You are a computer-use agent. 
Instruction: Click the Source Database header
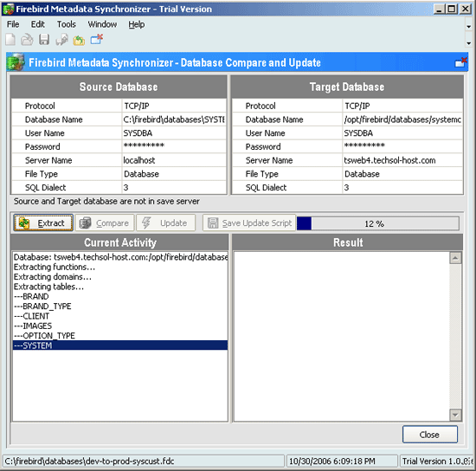pyautogui.click(x=119, y=87)
